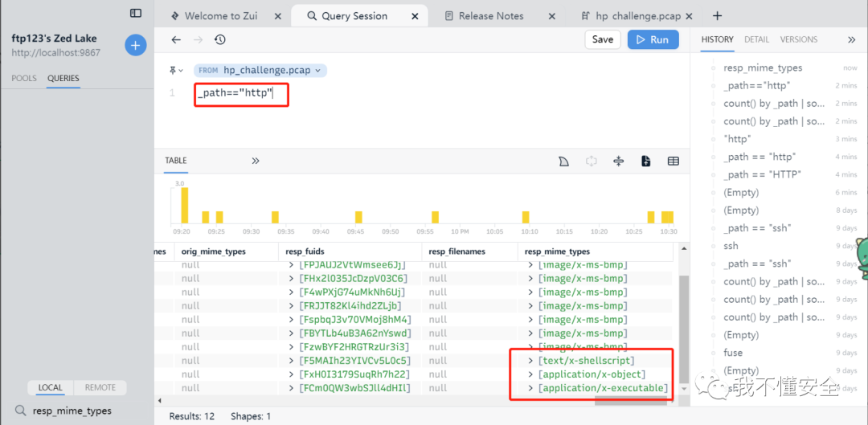The image size is (868, 425).
Task: Expand the pin icon dropdown chevron
Action: tap(181, 71)
